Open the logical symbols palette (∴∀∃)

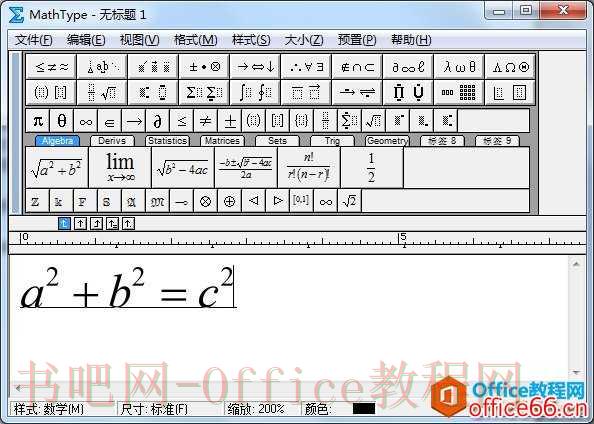306,67
